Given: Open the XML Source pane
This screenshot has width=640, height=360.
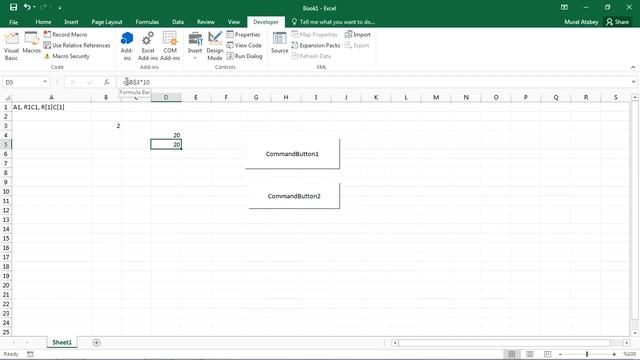Looking at the screenshot, I should pos(280,43).
